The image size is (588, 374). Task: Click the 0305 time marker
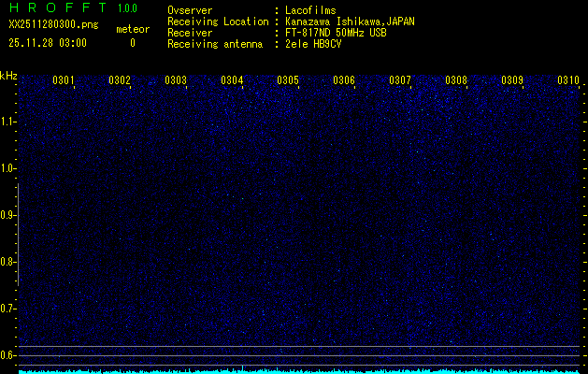pyautogui.click(x=288, y=80)
